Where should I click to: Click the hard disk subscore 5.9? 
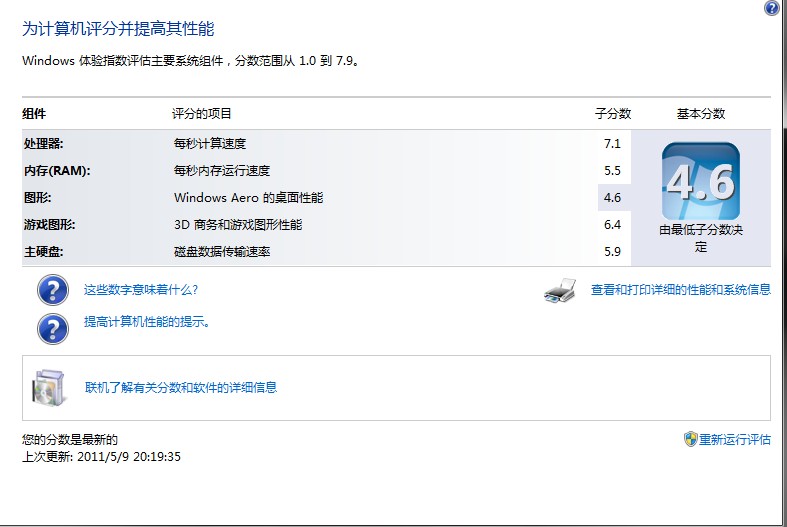(612, 252)
